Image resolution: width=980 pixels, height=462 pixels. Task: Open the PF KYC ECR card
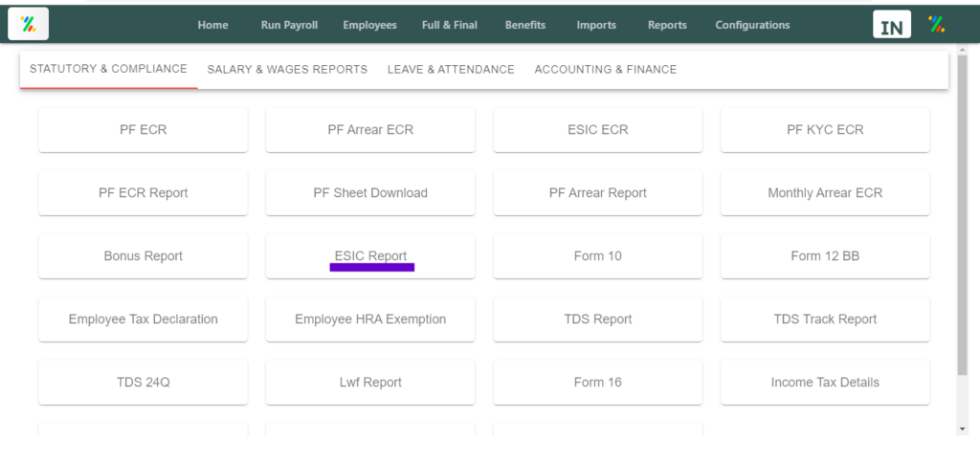(825, 130)
